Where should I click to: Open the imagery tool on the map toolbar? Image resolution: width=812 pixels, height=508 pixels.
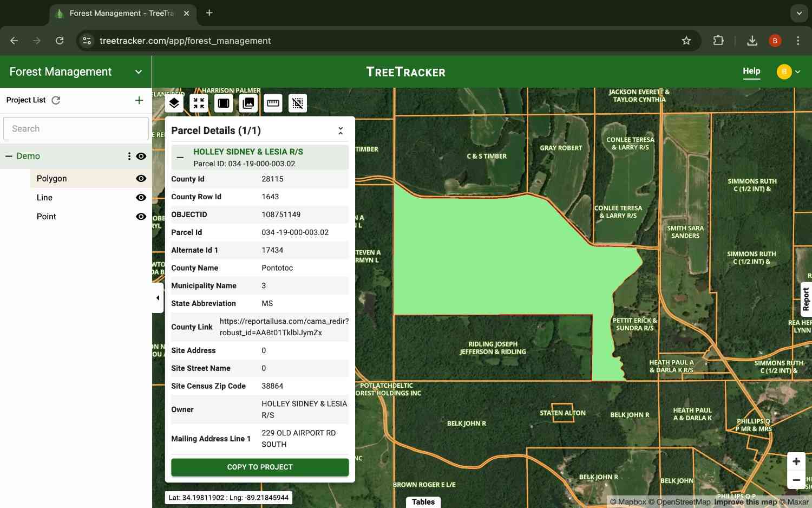[248, 103]
